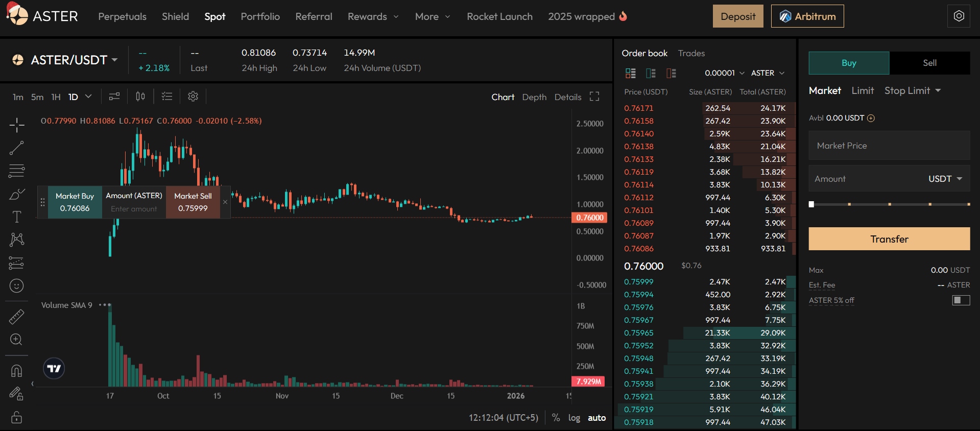Viewport: 980px width, 431px height.
Task: Open the forecasting and measurement tools
Action: point(17,263)
